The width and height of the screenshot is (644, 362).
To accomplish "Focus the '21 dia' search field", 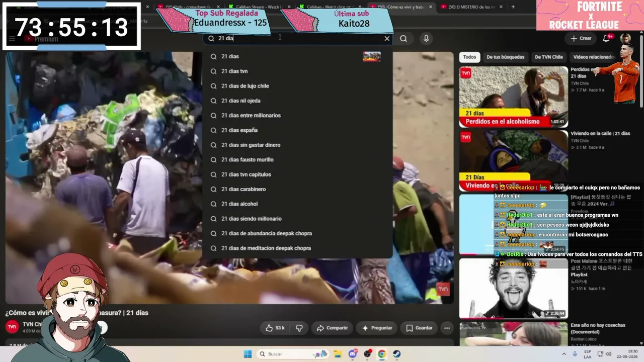I will coord(297,38).
